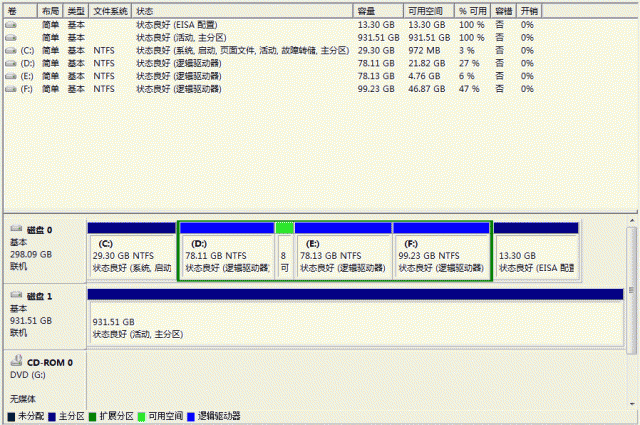Click the volume icon of the (D:) row

(x=11, y=63)
